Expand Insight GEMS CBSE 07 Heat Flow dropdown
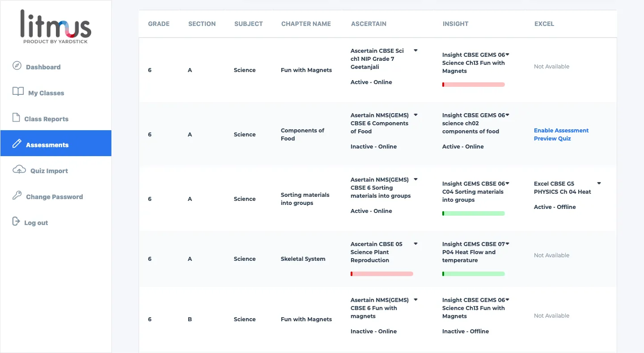The width and height of the screenshot is (644, 353). [x=507, y=244]
